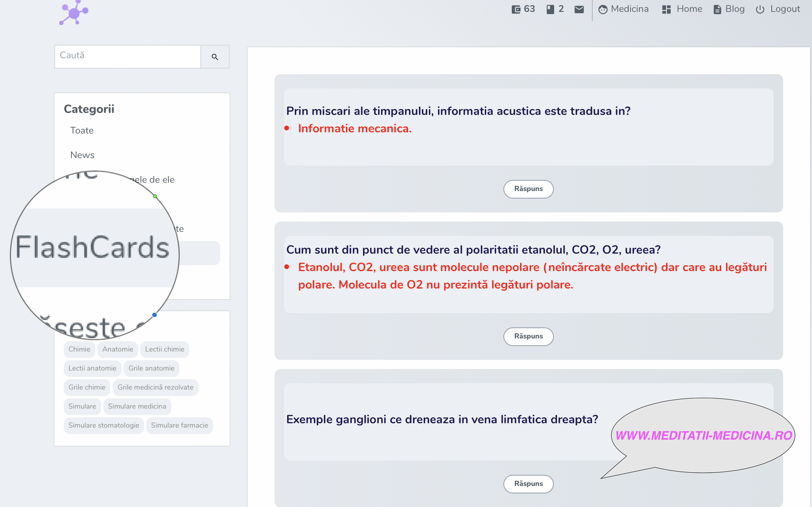Click Răspuns button on tympan question
Screen dimensions: 812x507
pos(528,188)
